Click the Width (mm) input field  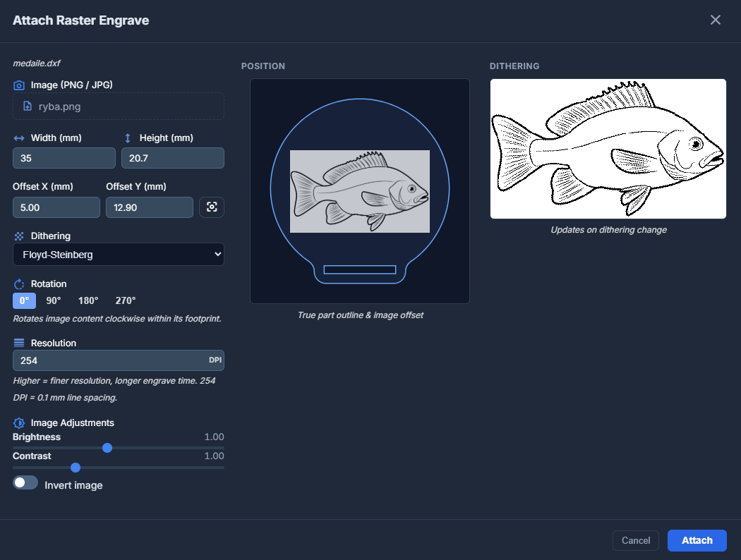(64, 159)
